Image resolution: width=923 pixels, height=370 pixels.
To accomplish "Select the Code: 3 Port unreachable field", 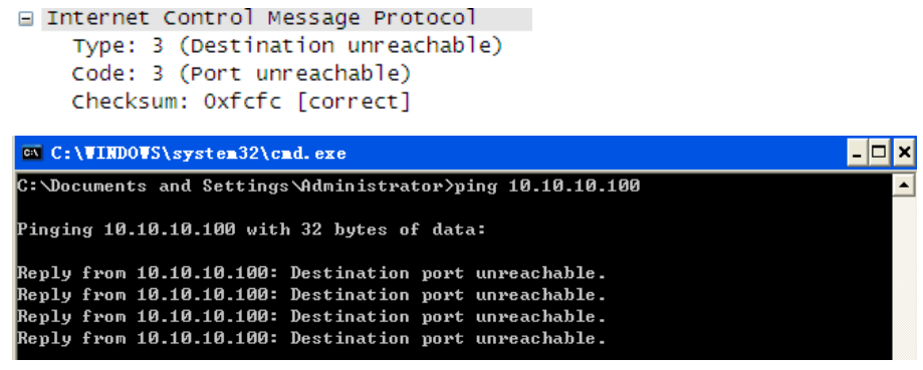I will coord(241,74).
